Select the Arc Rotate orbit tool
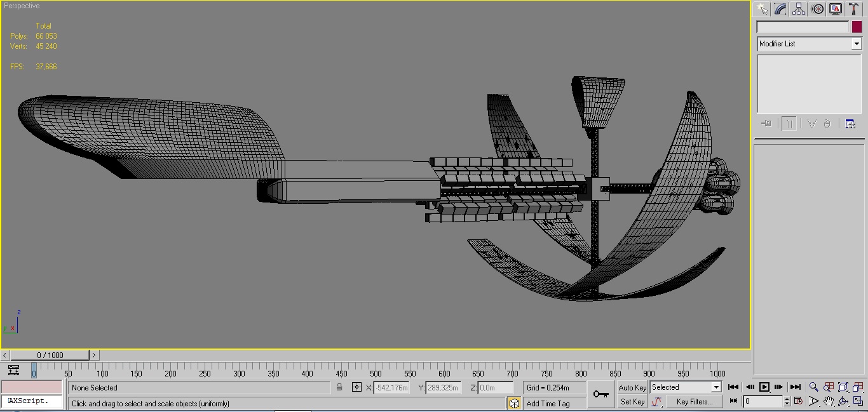The image size is (868, 412). coord(843,401)
